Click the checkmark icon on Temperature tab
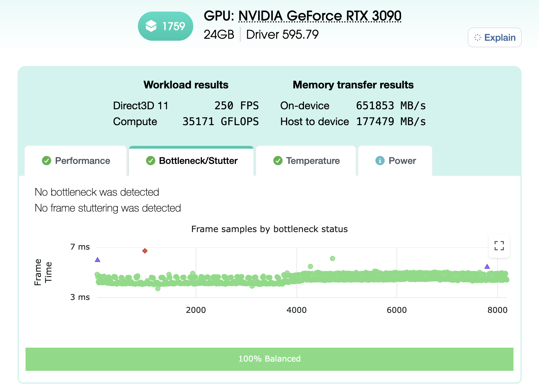The width and height of the screenshot is (539, 392). [x=278, y=161]
